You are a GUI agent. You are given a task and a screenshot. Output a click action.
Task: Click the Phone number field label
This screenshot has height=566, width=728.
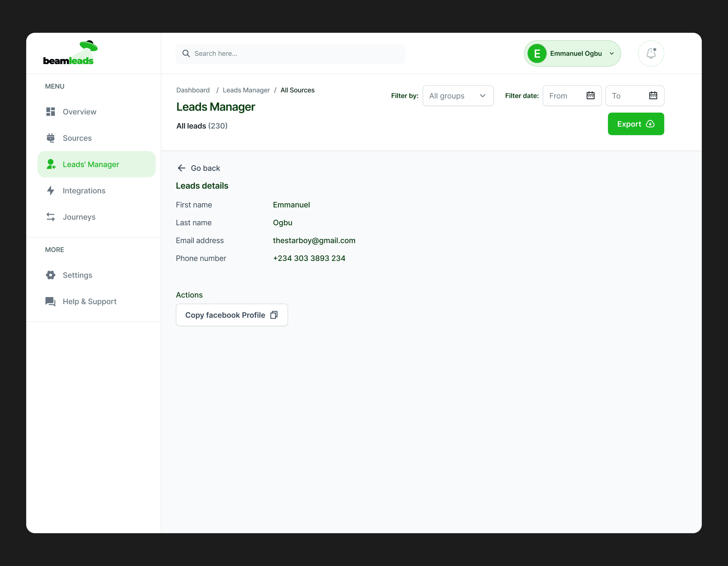(201, 258)
